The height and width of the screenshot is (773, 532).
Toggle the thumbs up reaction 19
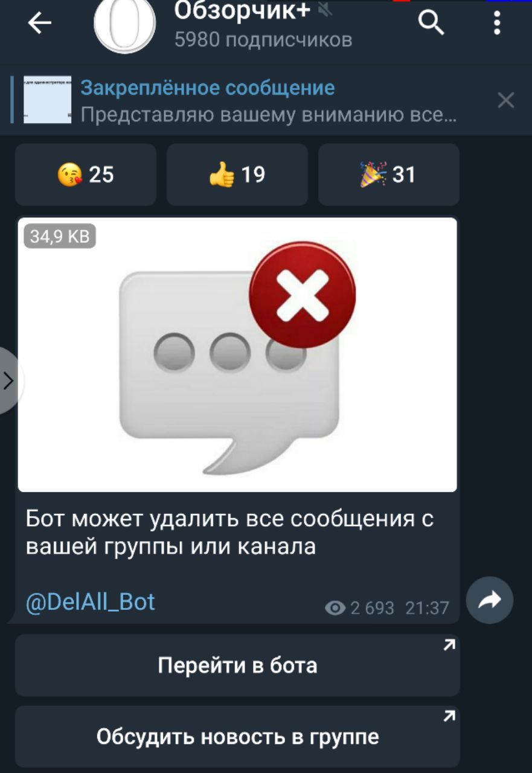pos(237,175)
